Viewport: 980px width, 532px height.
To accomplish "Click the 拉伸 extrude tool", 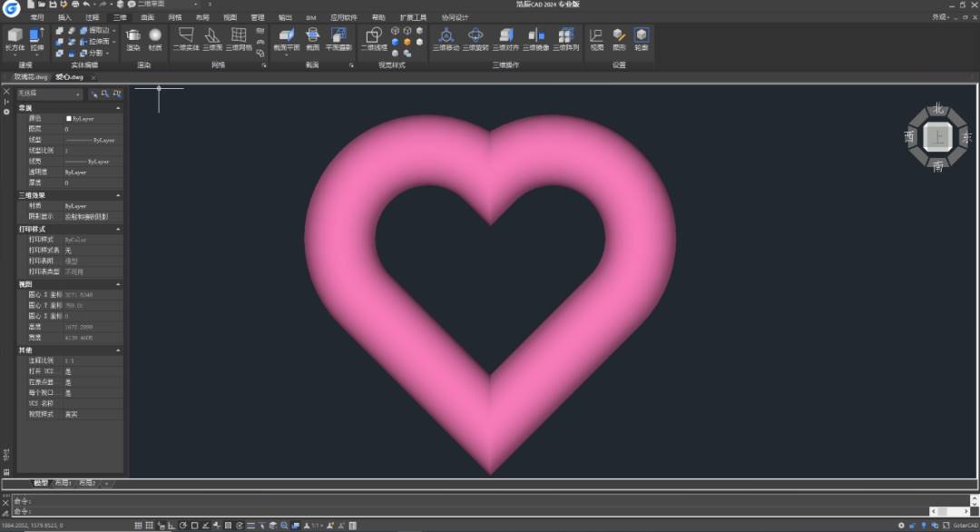I will point(36,39).
